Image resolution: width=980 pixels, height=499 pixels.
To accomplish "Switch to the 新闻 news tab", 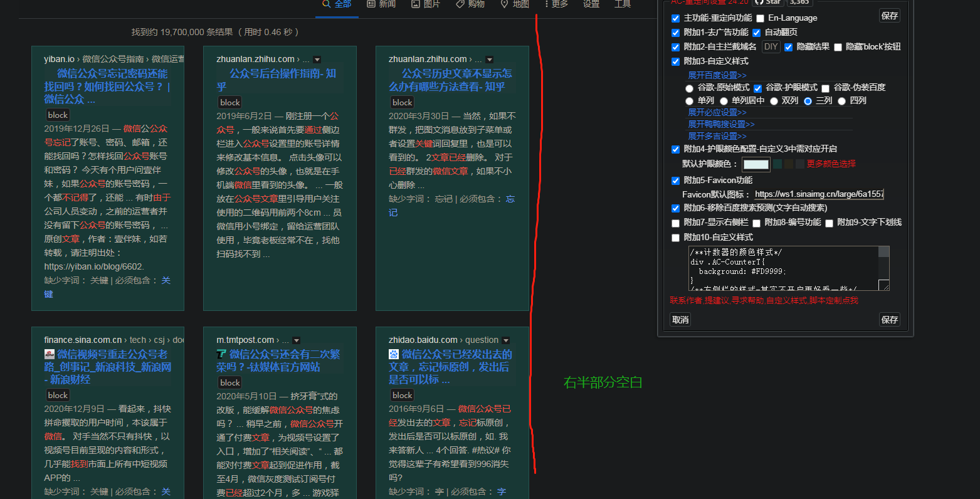I will point(381,4).
